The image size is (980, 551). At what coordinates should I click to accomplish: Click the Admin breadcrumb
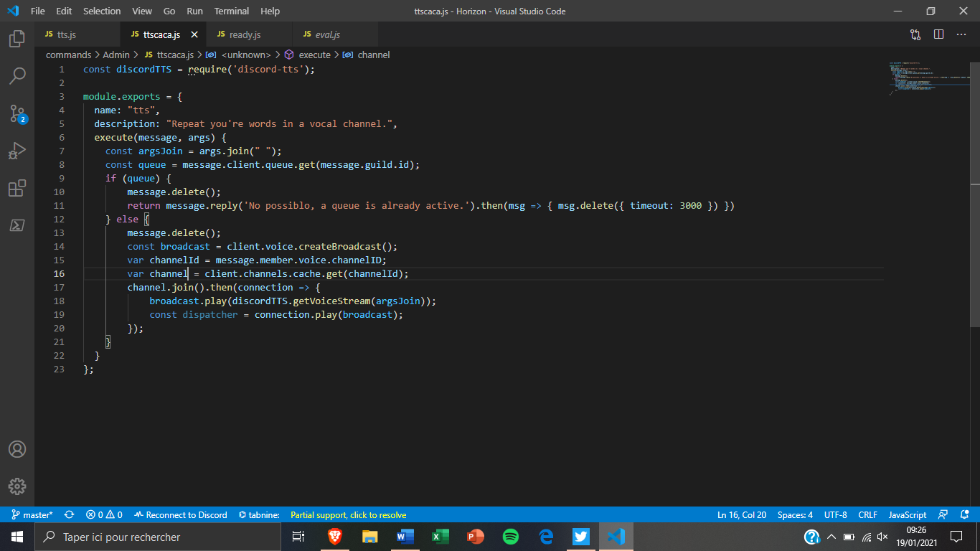point(116,55)
